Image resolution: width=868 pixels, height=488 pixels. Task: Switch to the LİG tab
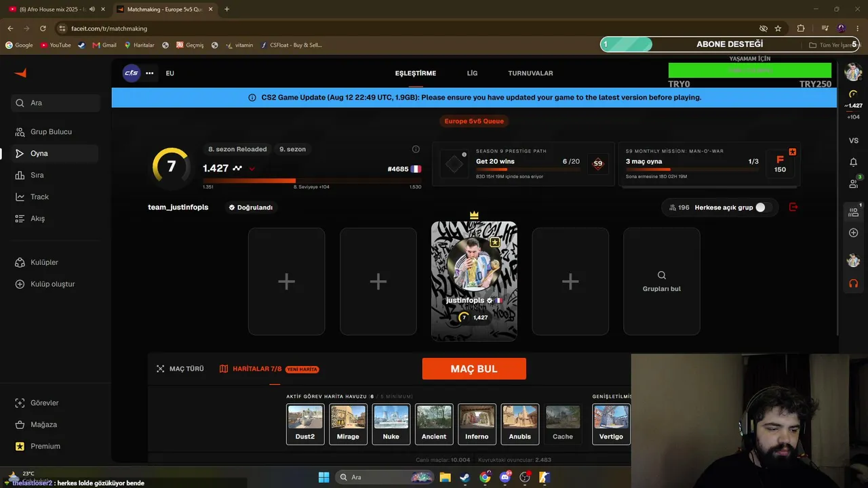coord(472,73)
